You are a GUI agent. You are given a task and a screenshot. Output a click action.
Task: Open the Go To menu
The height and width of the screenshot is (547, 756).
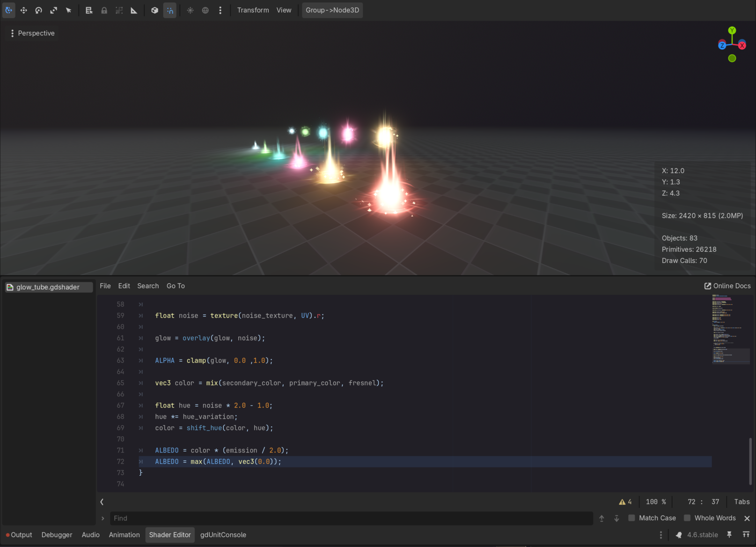pyautogui.click(x=176, y=286)
